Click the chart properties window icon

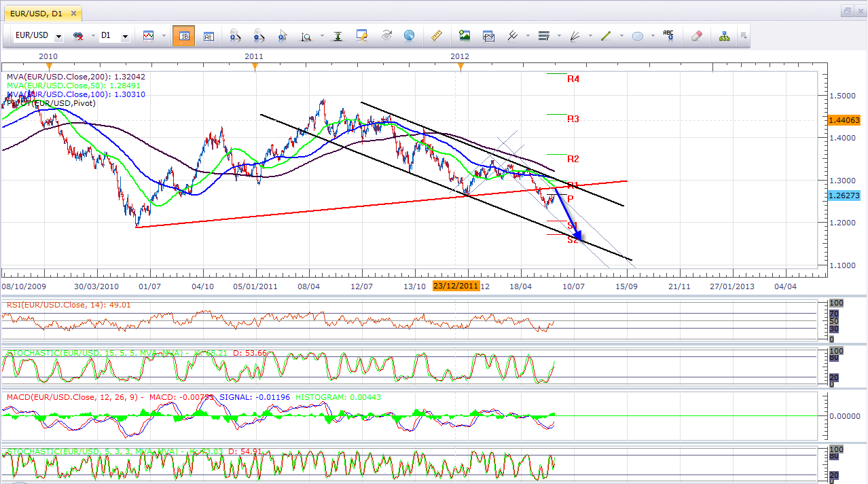pyautogui.click(x=362, y=36)
